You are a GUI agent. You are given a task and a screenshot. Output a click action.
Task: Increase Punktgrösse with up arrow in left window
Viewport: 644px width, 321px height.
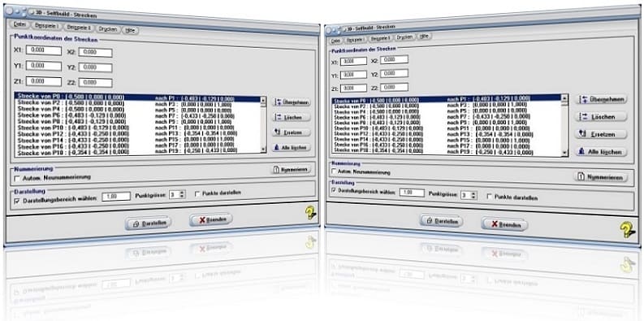(x=183, y=192)
